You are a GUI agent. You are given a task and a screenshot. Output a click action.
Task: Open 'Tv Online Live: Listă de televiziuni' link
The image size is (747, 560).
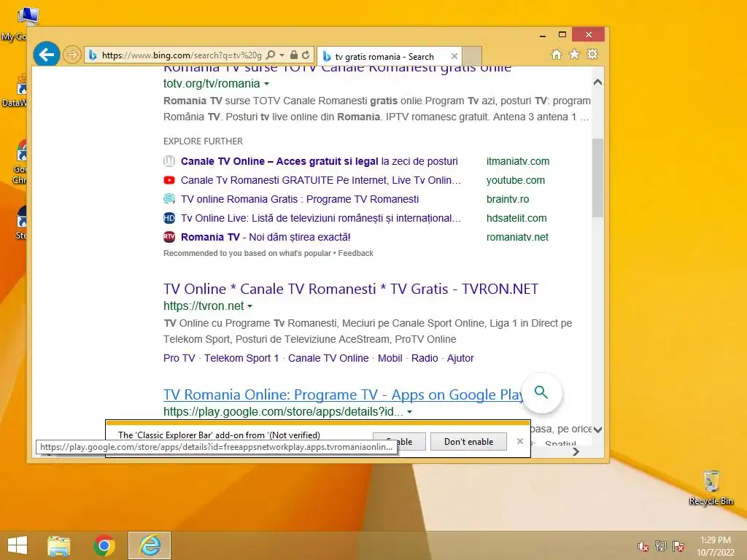click(x=321, y=218)
